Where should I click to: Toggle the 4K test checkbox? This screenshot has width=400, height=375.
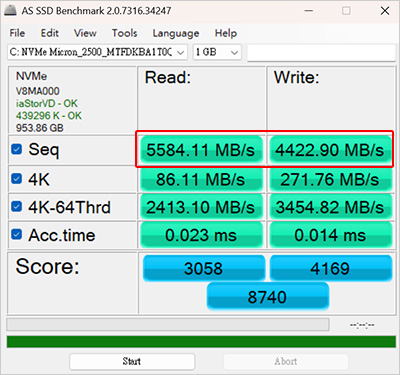[x=17, y=179]
